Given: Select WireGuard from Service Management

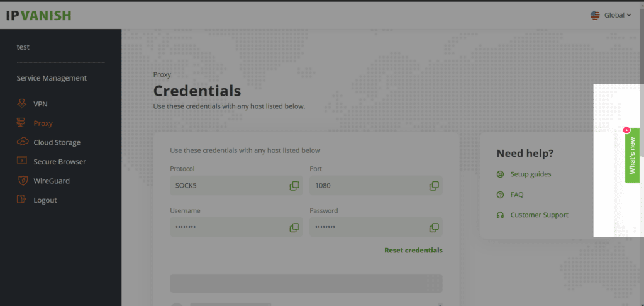Looking at the screenshot, I should pos(51,181).
